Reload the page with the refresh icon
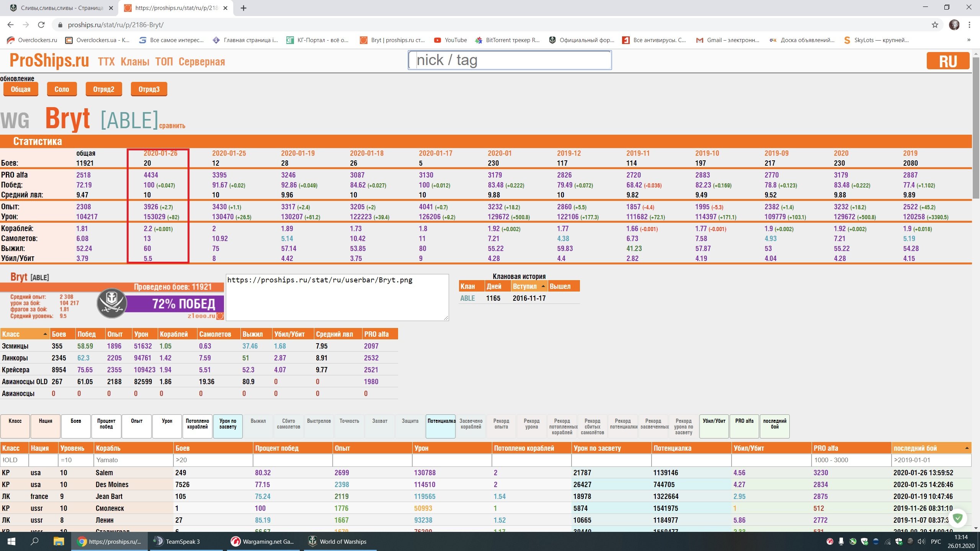The width and height of the screenshot is (980, 551). tap(41, 25)
